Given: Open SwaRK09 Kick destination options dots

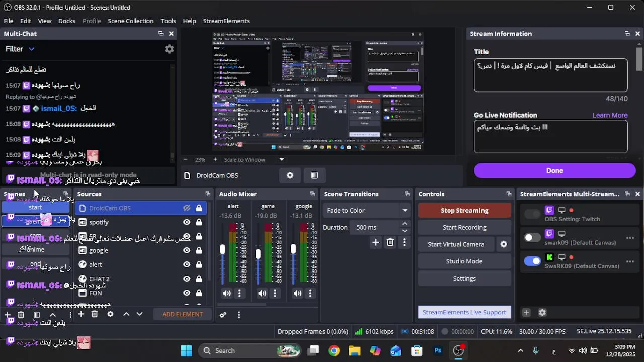Looking at the screenshot, I should tap(630, 262).
